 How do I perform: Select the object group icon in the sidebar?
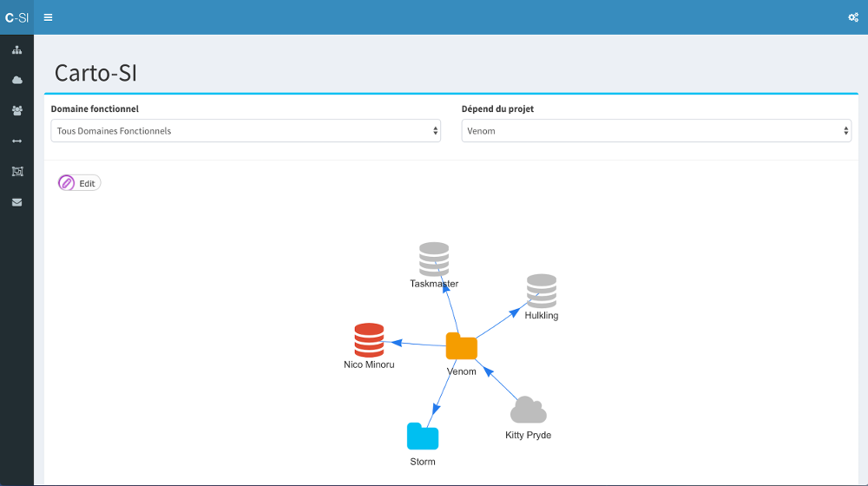[x=16, y=172]
